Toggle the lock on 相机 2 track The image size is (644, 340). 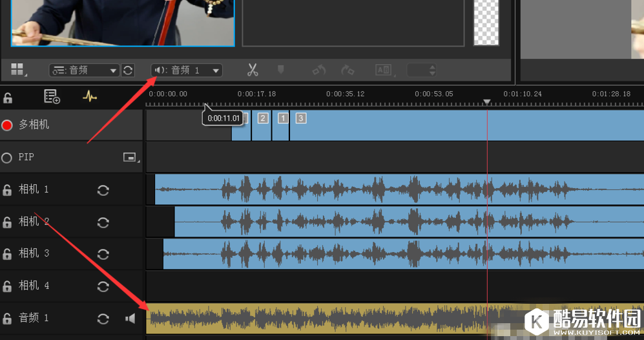tap(7, 222)
